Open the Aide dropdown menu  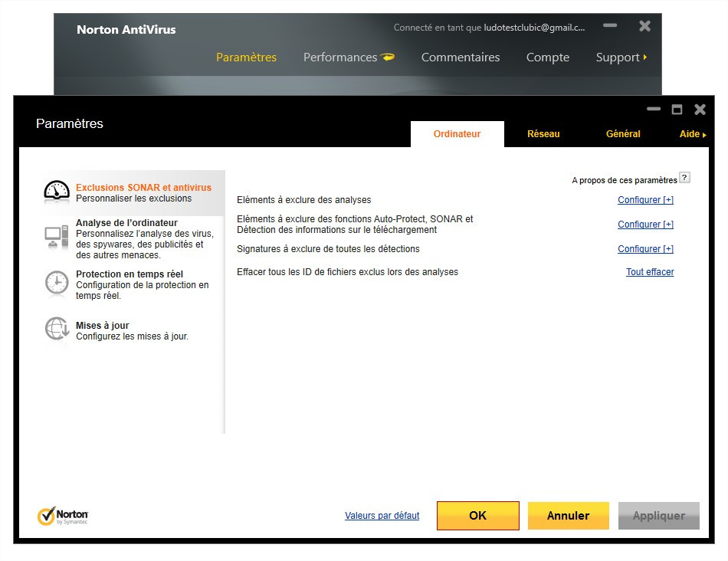[692, 134]
